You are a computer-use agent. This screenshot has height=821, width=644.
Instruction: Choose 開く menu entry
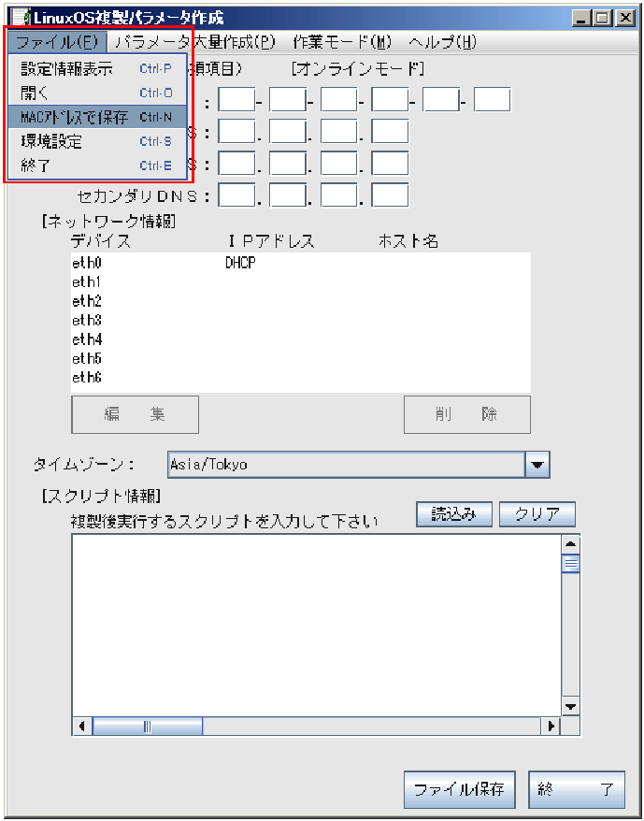(x=97, y=94)
